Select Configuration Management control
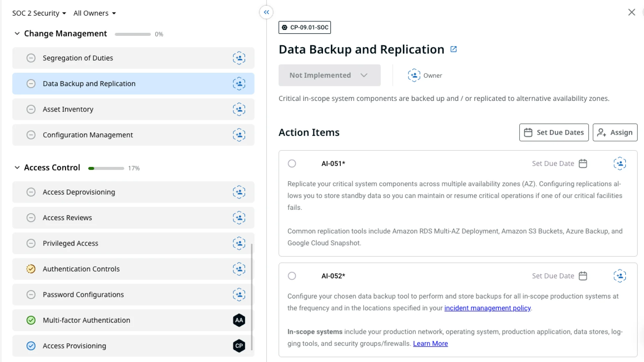The image size is (644, 362). [x=88, y=135]
